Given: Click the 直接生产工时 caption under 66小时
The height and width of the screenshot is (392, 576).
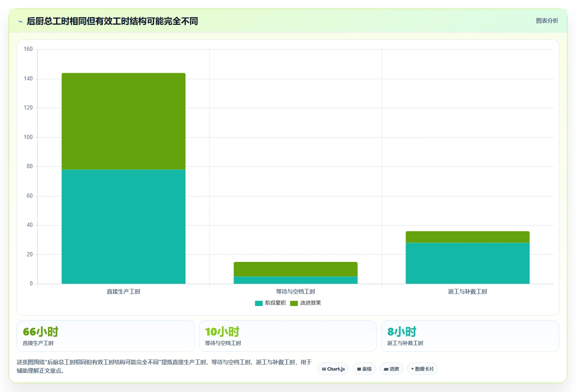Looking at the screenshot, I should (38, 343).
